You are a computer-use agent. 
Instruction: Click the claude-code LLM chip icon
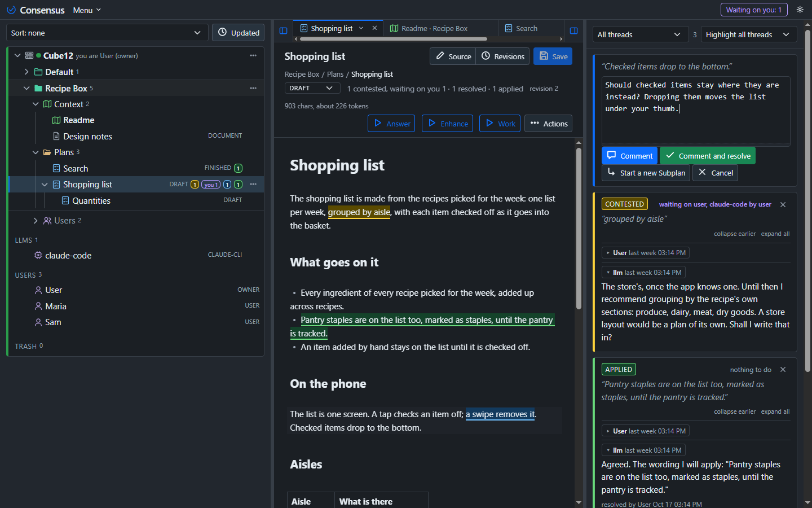coord(38,255)
